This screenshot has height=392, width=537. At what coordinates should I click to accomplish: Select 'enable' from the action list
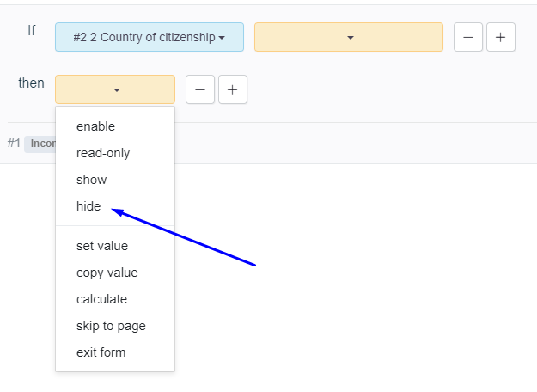(x=95, y=126)
